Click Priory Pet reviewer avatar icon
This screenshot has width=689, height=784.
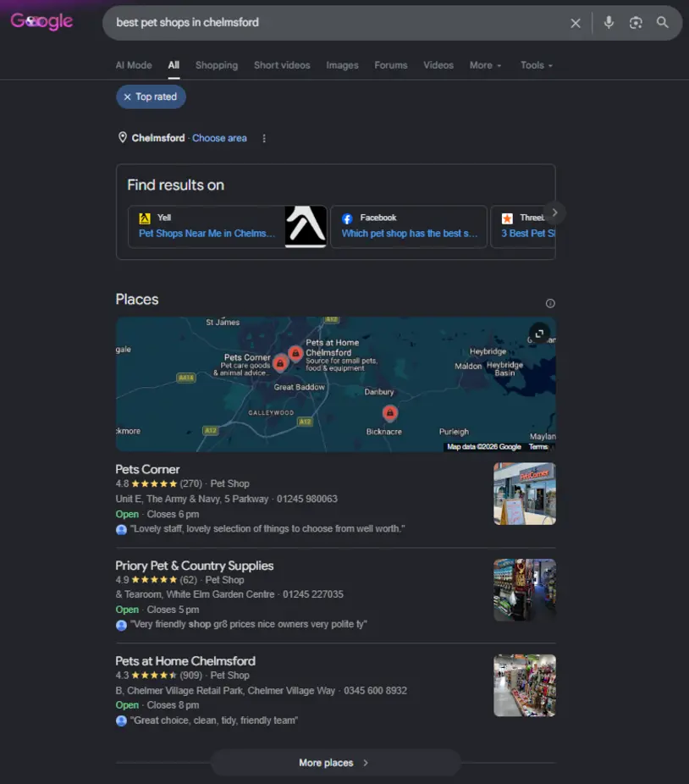pyautogui.click(x=121, y=625)
